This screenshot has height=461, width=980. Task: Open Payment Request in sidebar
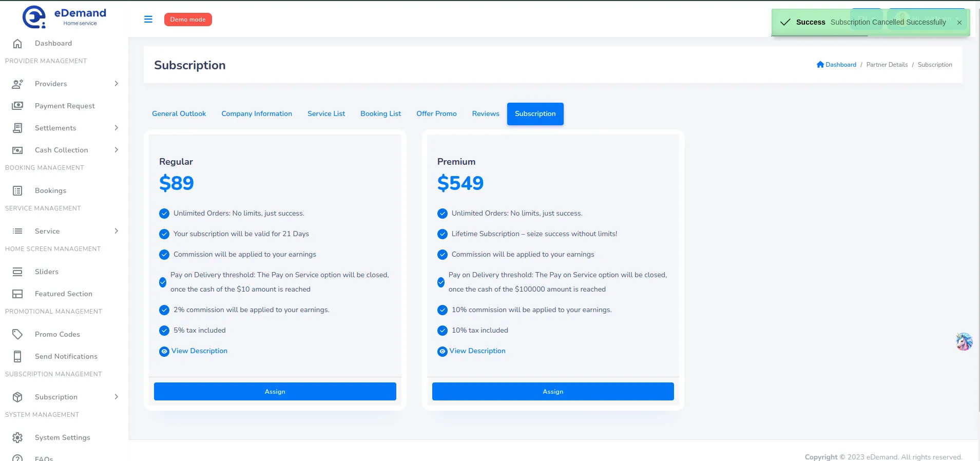click(65, 106)
